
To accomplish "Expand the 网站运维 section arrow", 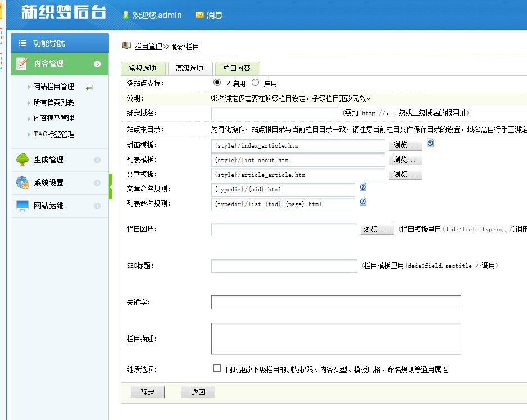I will tap(97, 206).
